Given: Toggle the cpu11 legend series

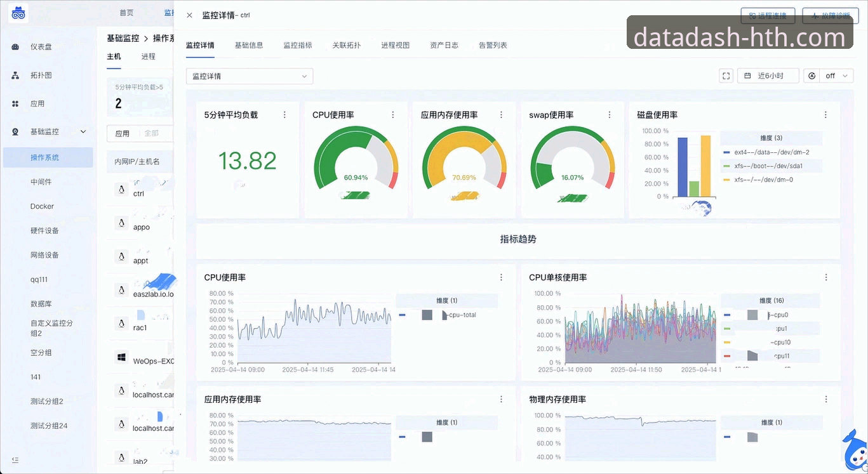Looking at the screenshot, I should point(757,356).
